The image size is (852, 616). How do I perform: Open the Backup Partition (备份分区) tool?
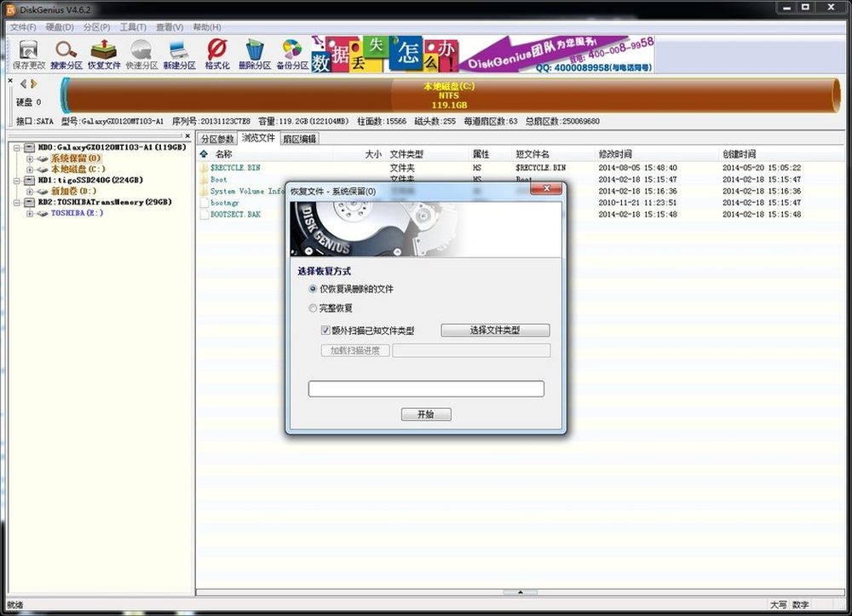[292, 55]
